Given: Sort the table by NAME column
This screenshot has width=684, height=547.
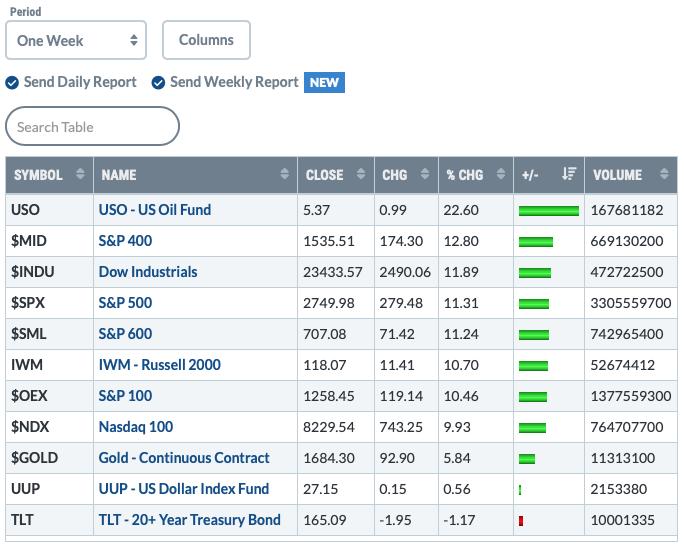Looking at the screenshot, I should [x=195, y=175].
